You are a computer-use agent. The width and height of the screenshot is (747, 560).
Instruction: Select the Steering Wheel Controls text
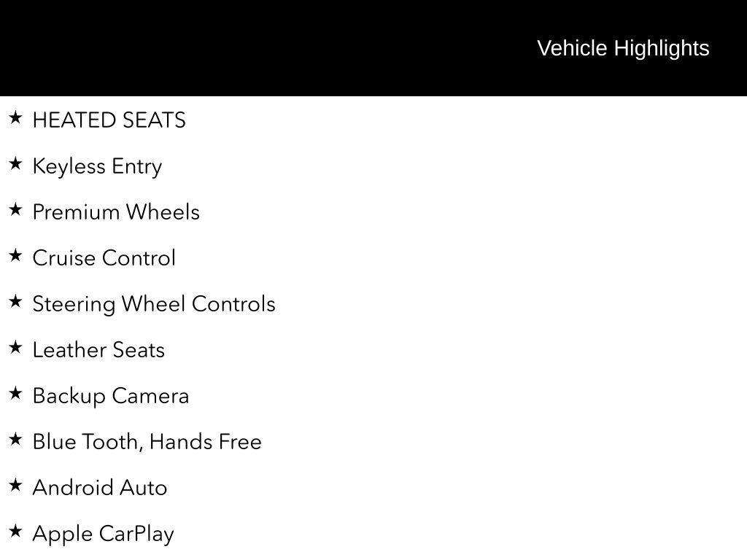(x=154, y=304)
